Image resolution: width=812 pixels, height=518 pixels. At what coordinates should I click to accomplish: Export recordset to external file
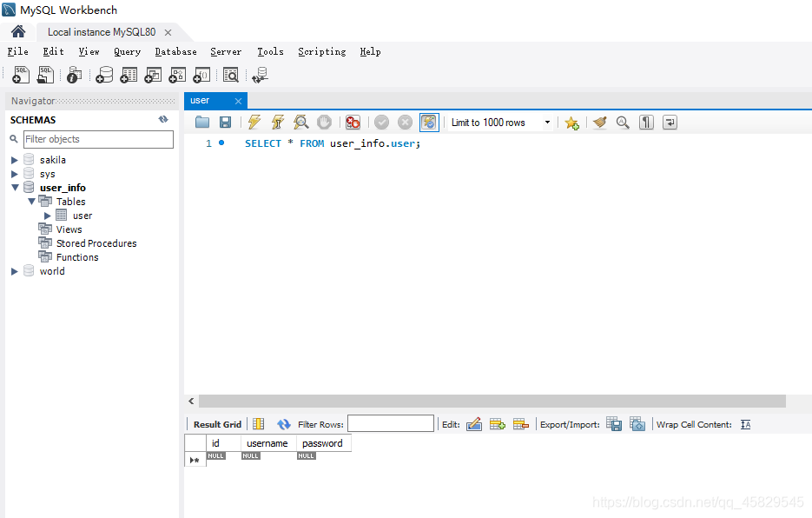(614, 424)
